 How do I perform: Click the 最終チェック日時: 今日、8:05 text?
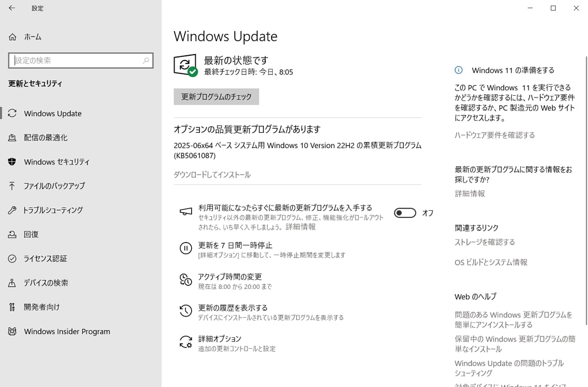248,72
